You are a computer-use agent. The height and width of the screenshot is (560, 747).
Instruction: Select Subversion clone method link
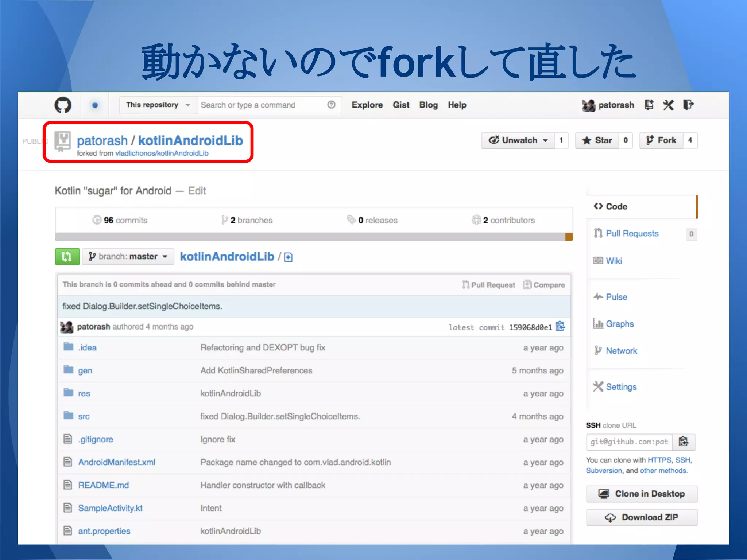coord(604,471)
